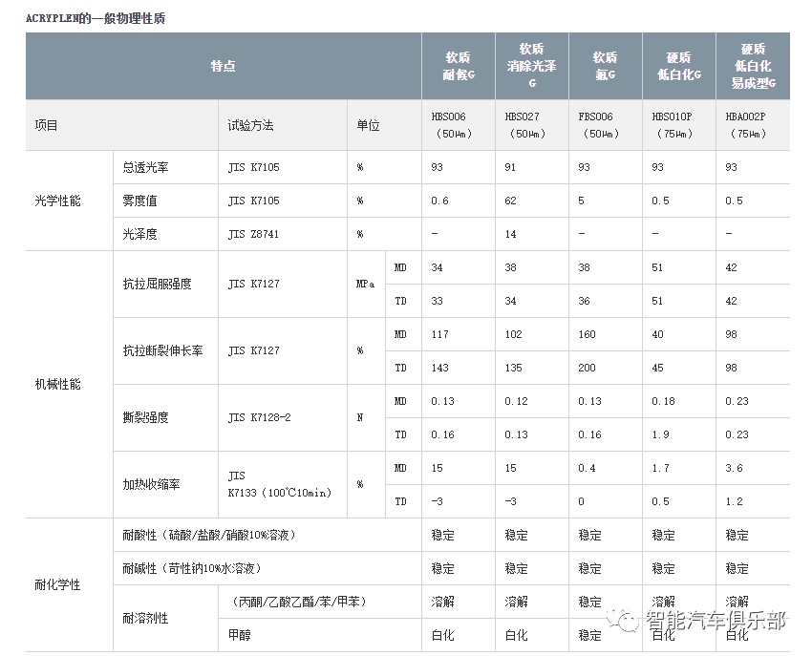The image size is (812, 656).
Task: Click the "HBA002P (75μm)" grade cell
Action: pyautogui.click(x=753, y=125)
